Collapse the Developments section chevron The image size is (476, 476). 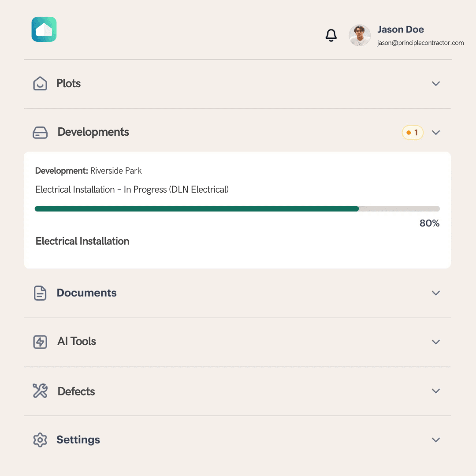tap(436, 133)
